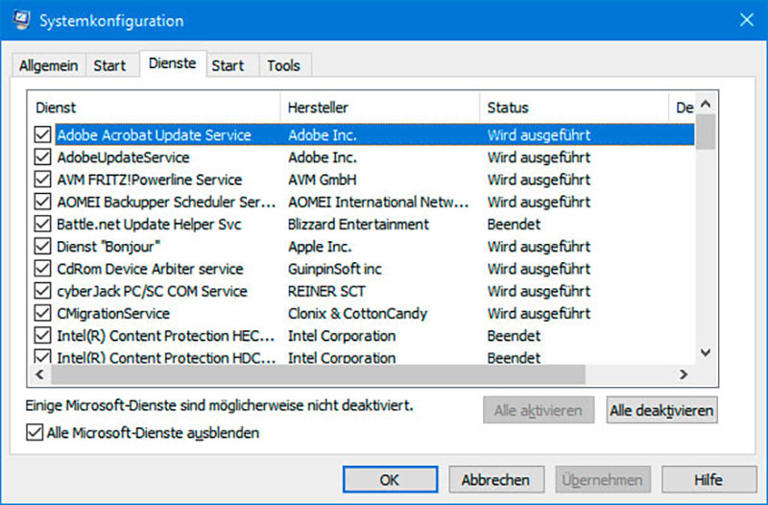The image size is (768, 505).
Task: Toggle the Battle.net Update Helper Svc checkbox
Action: 42,224
